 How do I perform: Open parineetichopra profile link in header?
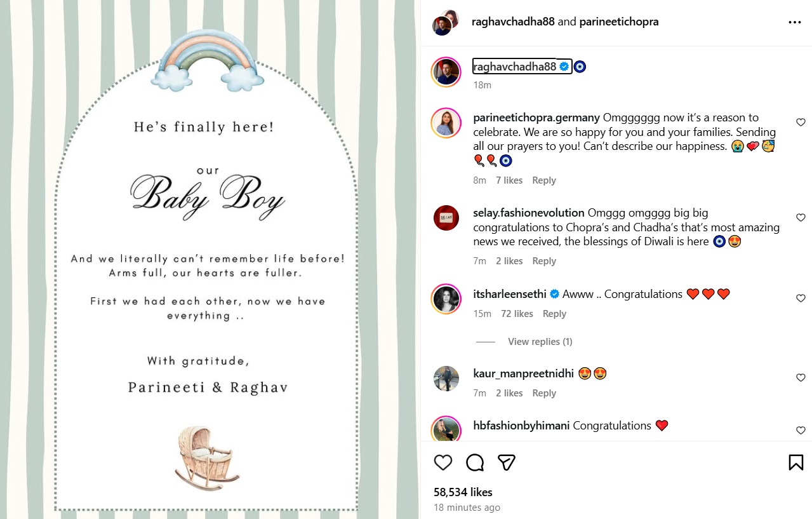coord(619,22)
